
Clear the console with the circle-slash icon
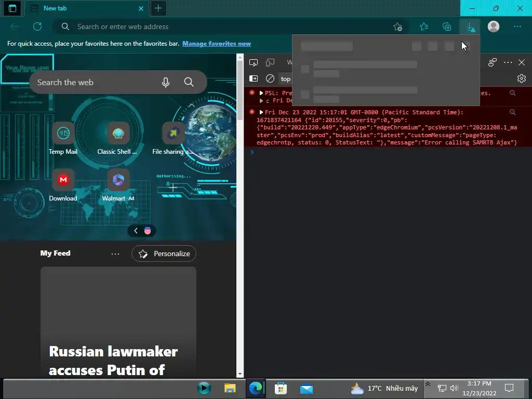click(270, 78)
